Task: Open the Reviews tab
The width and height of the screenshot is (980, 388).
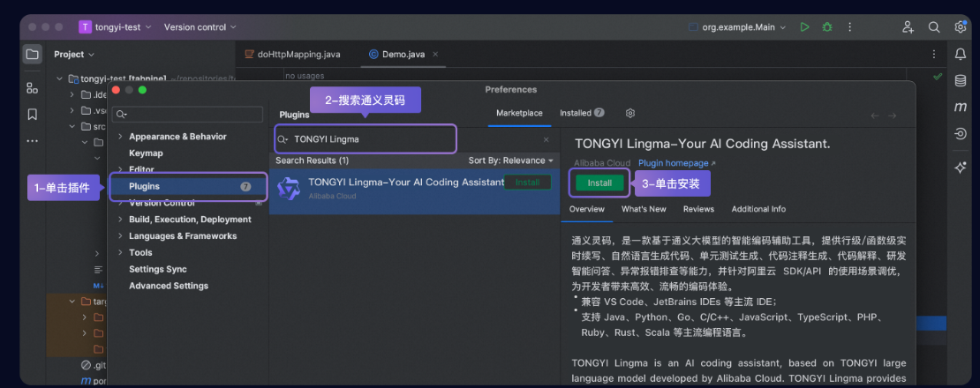Action: [x=698, y=209]
